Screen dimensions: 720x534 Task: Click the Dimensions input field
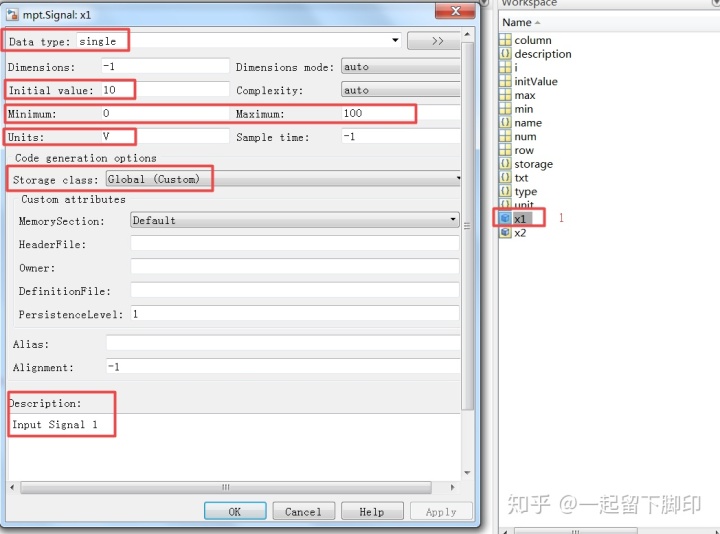(165, 66)
